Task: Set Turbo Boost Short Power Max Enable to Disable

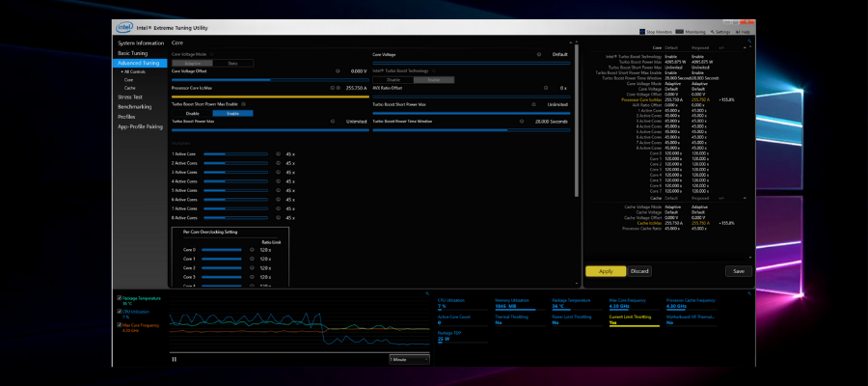Action: pyautogui.click(x=192, y=113)
